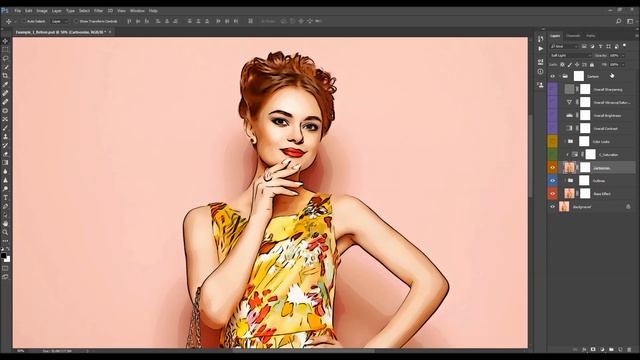Toggle Quick Mask mode icon

click(x=5, y=268)
